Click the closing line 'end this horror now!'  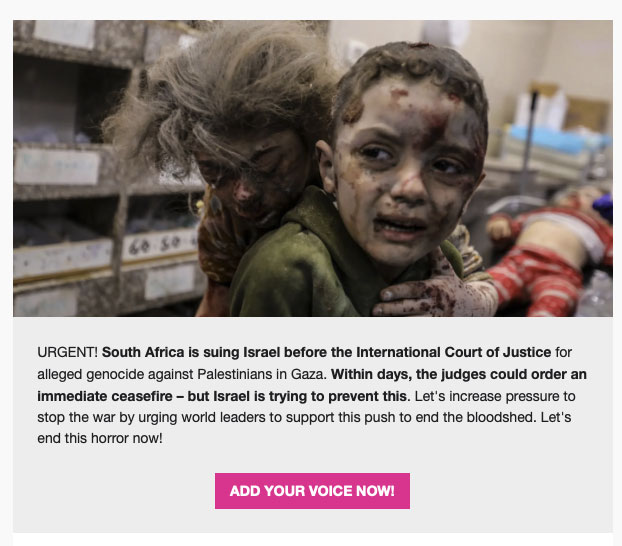[x=100, y=438]
